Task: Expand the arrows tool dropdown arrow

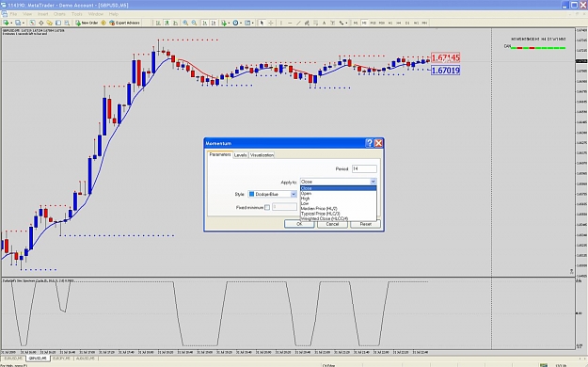Action: click(346, 23)
